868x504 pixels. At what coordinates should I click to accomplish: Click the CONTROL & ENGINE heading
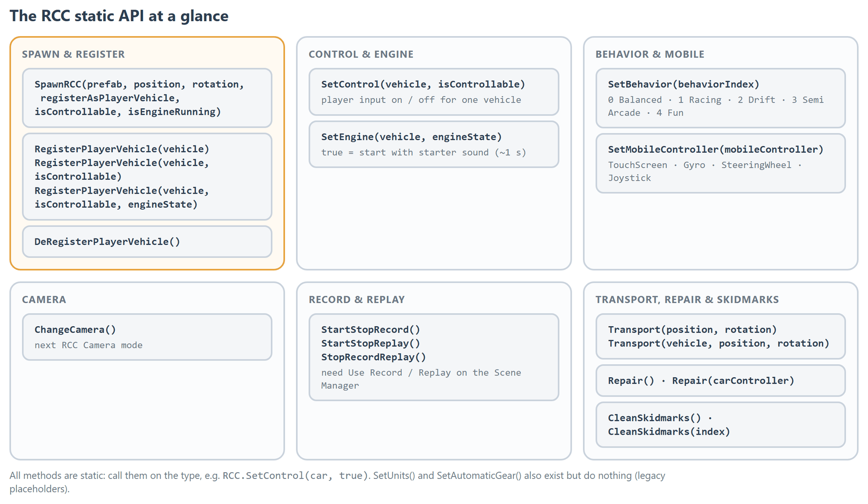click(x=361, y=54)
